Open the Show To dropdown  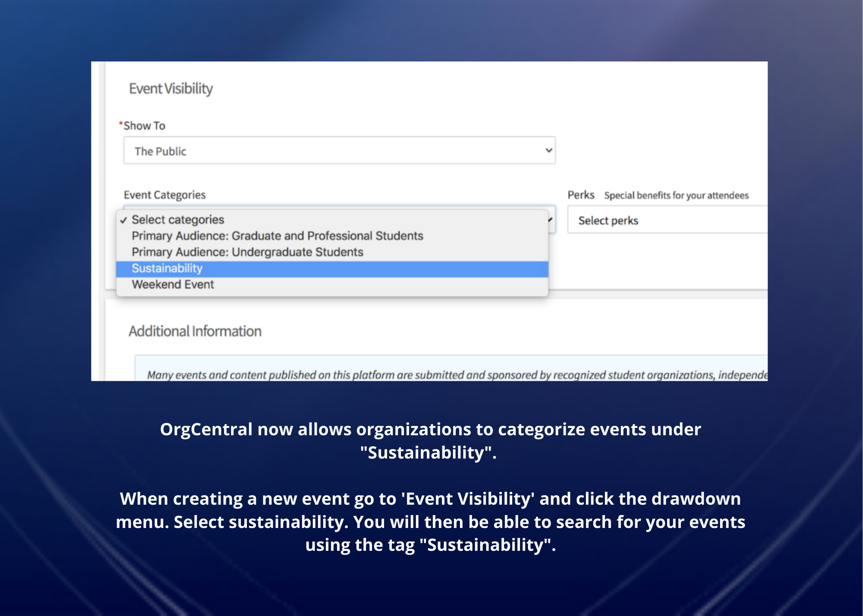click(x=339, y=151)
